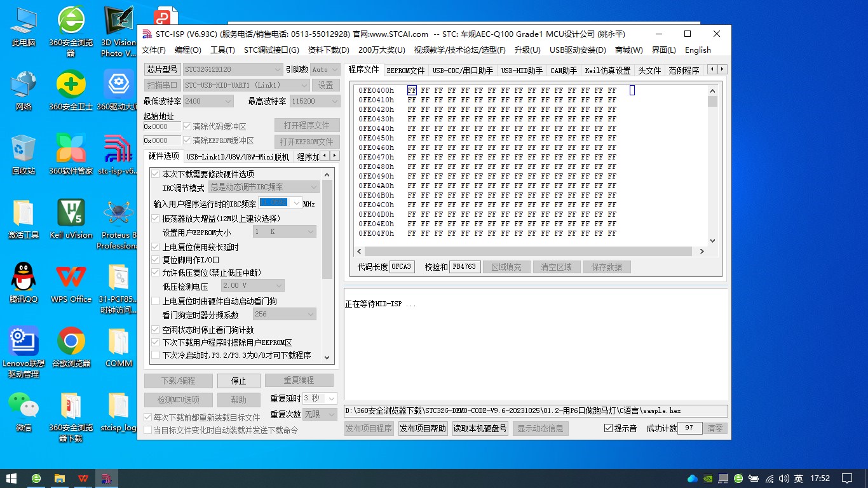Launch the Keil uVision desktop icon
Viewport: 868px width, 488px height.
tap(71, 219)
